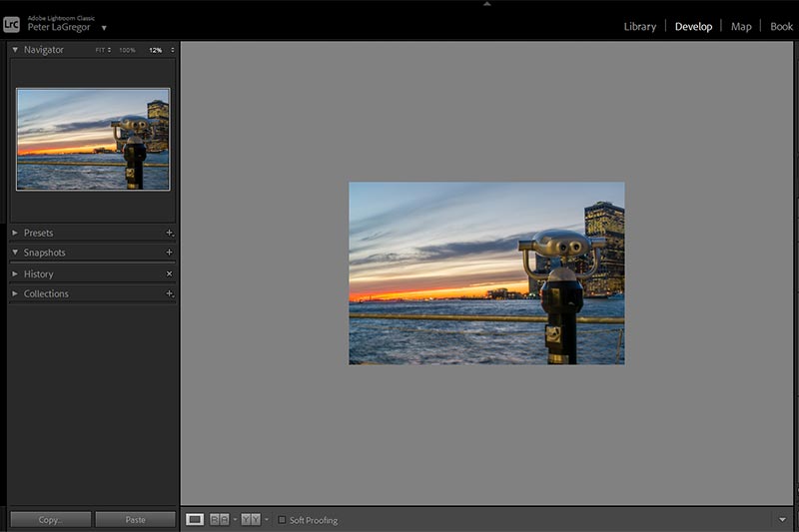799x532 pixels.
Task: Open the identity plate dropdown arrow
Action: click(x=104, y=28)
